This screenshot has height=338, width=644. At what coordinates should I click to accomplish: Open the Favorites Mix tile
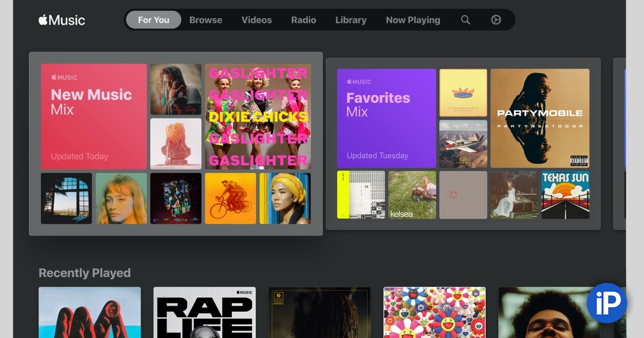pos(386,118)
